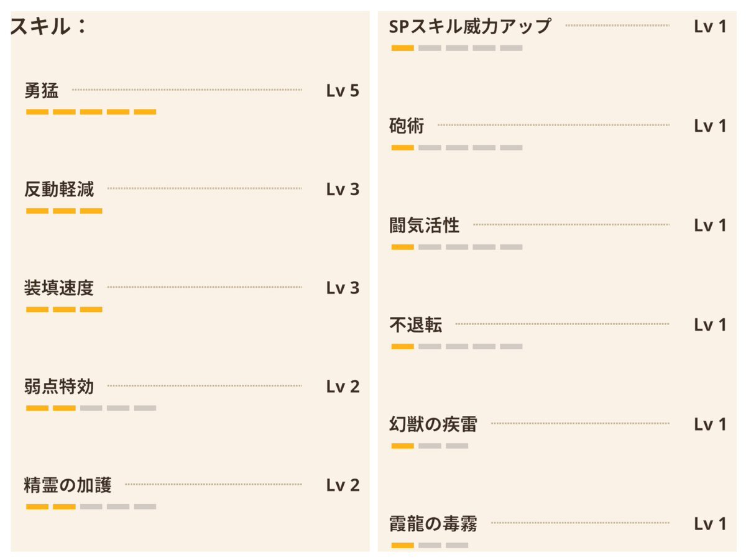Open the 砲術 skill entry
Image resolution: width=746 pixels, height=560 pixels.
(407, 126)
